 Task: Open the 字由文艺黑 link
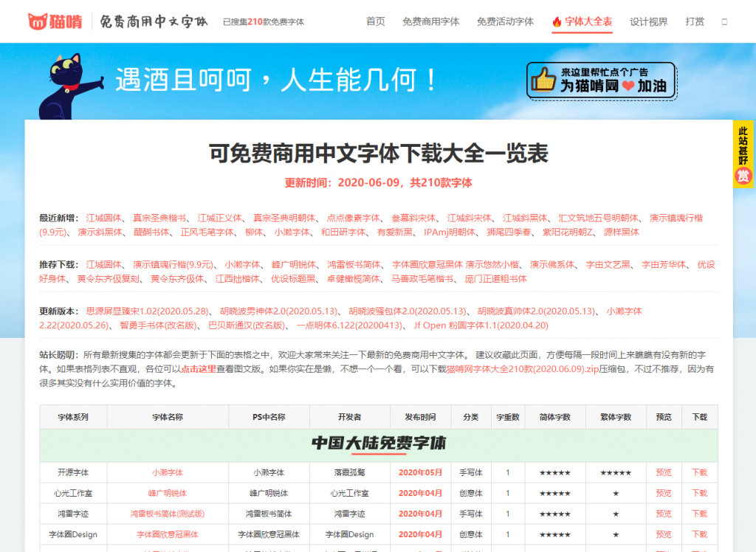(x=608, y=265)
